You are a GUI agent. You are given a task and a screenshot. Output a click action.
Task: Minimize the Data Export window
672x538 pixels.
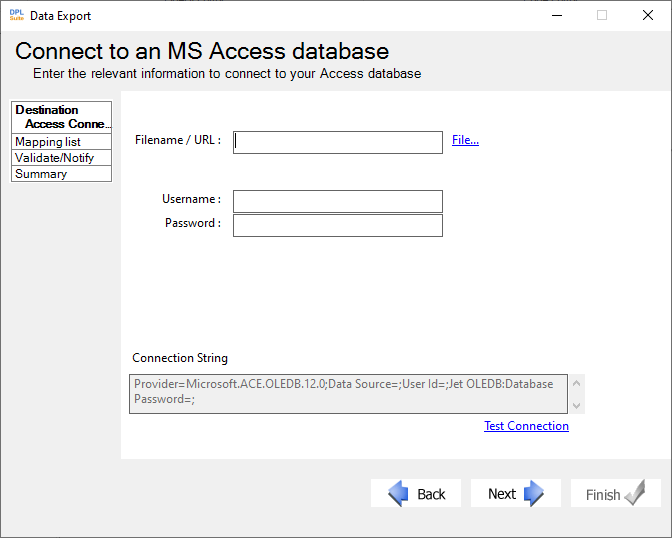(557, 15)
